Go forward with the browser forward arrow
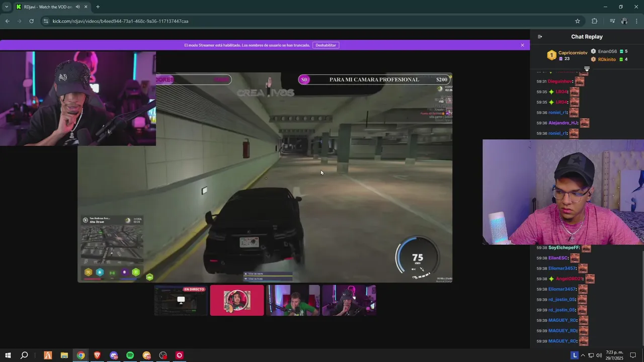This screenshot has width=644, height=362. point(19,21)
